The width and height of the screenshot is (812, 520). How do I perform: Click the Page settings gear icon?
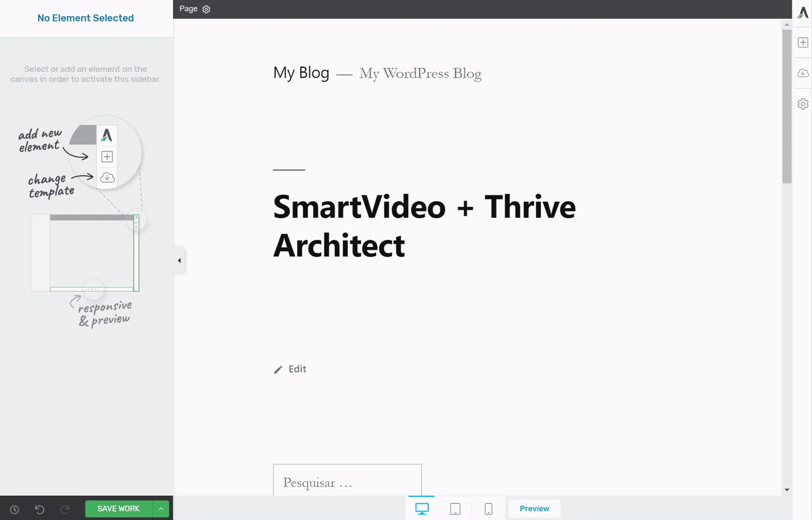point(206,9)
